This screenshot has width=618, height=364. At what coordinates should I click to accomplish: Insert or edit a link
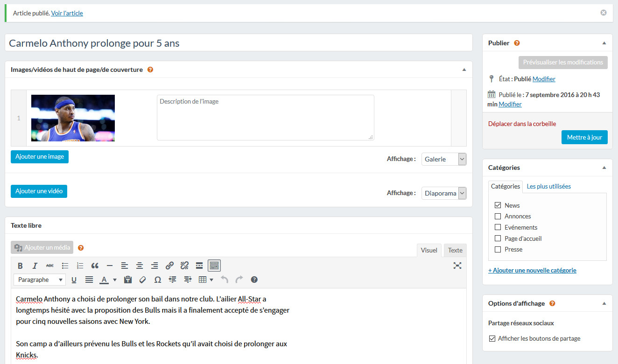(x=169, y=266)
